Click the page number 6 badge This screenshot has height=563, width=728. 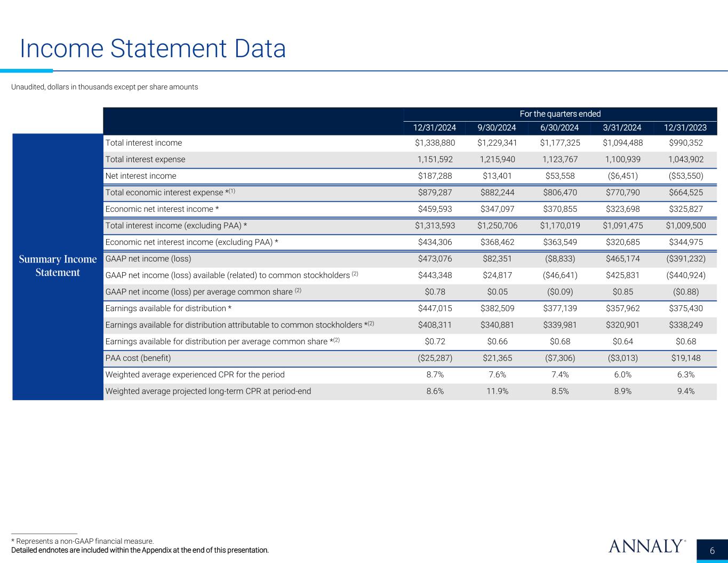point(713,550)
